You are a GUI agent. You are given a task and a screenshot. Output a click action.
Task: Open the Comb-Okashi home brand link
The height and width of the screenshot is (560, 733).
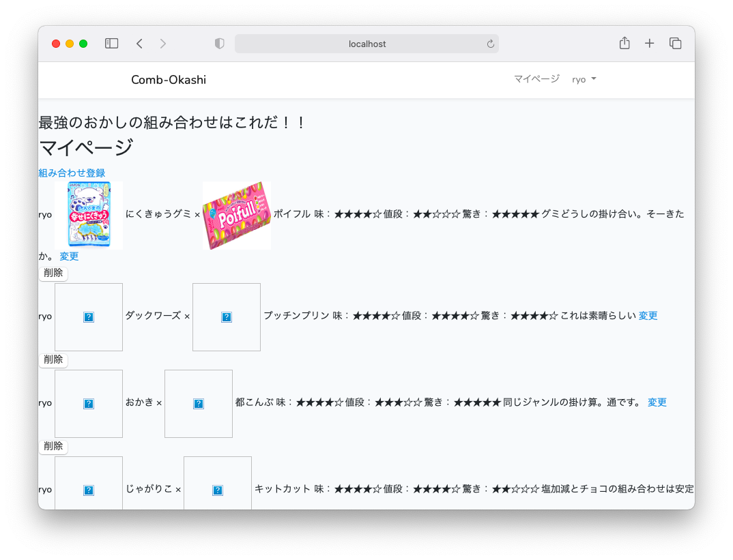point(169,80)
